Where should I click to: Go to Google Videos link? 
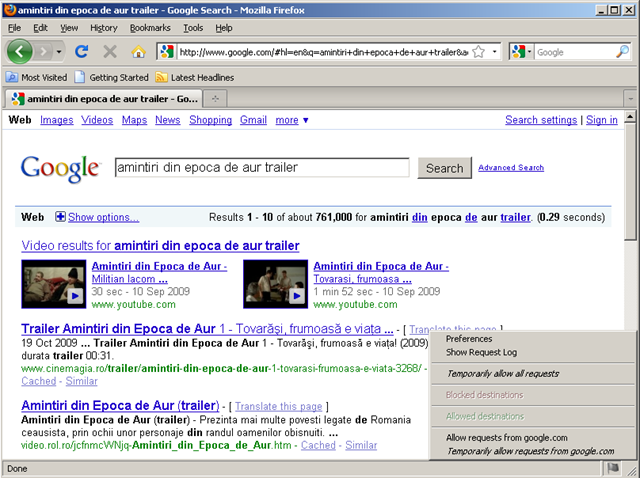click(97, 120)
